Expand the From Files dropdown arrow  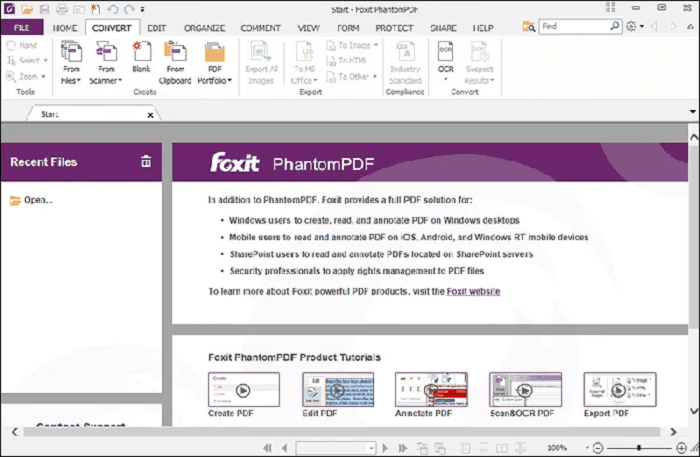tap(79, 81)
